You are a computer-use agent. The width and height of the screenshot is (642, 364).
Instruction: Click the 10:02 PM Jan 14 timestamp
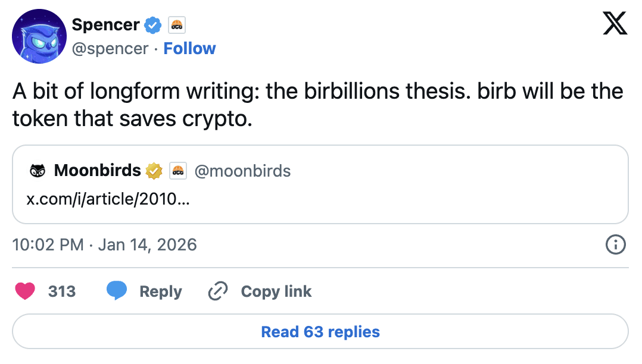coord(104,244)
